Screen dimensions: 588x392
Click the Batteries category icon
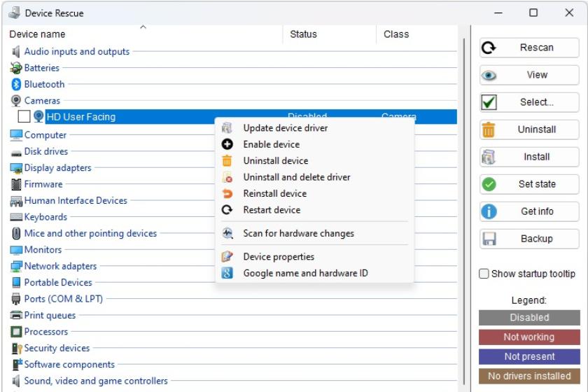[x=15, y=68]
